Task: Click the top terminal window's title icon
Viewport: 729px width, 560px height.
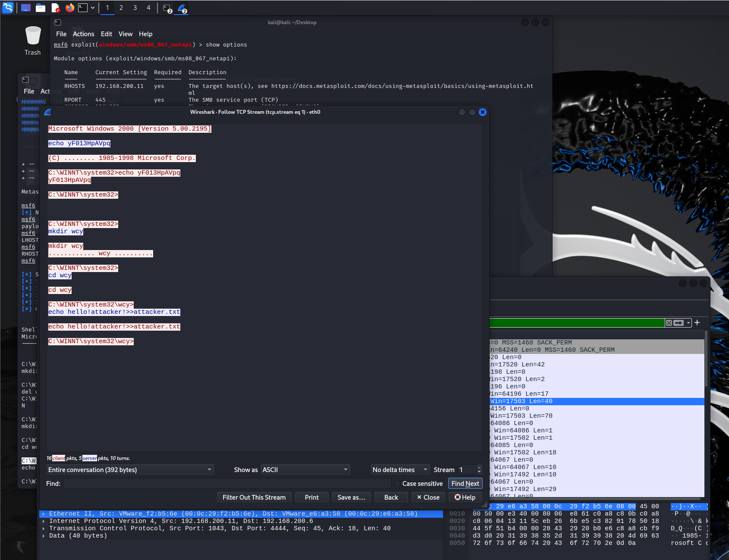Action: point(58,22)
